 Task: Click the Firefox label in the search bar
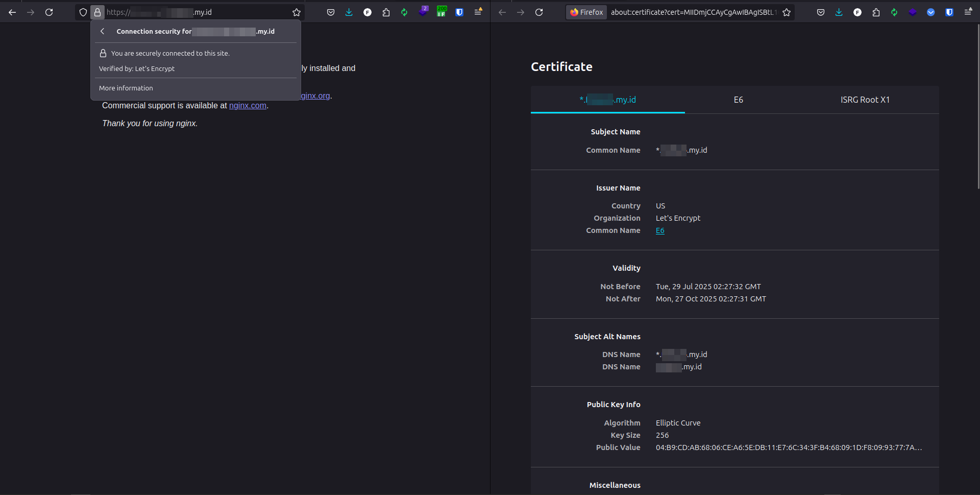point(586,12)
